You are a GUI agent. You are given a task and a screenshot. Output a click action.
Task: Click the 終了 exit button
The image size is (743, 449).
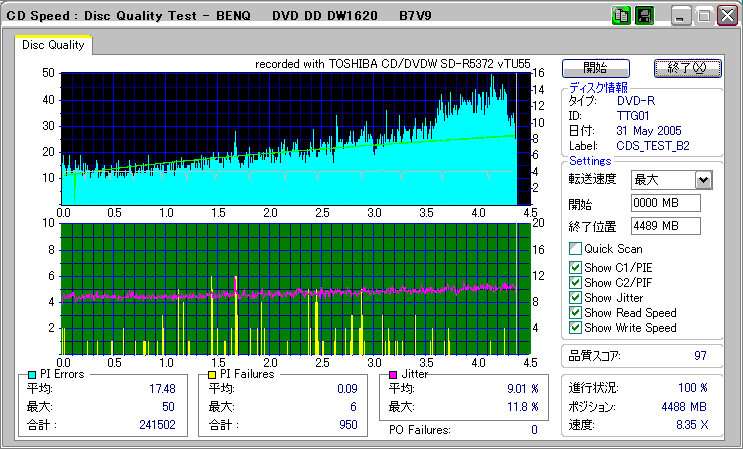[x=687, y=68]
